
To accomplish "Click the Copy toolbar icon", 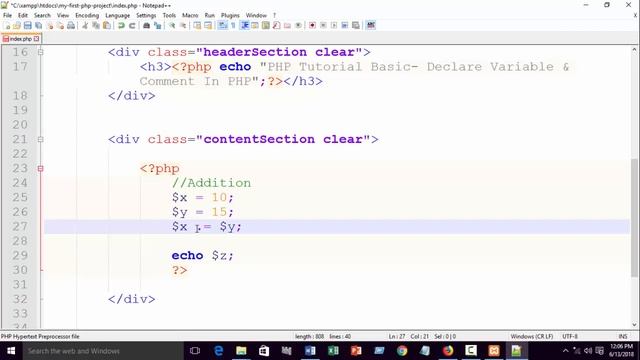I will coord(96,26).
